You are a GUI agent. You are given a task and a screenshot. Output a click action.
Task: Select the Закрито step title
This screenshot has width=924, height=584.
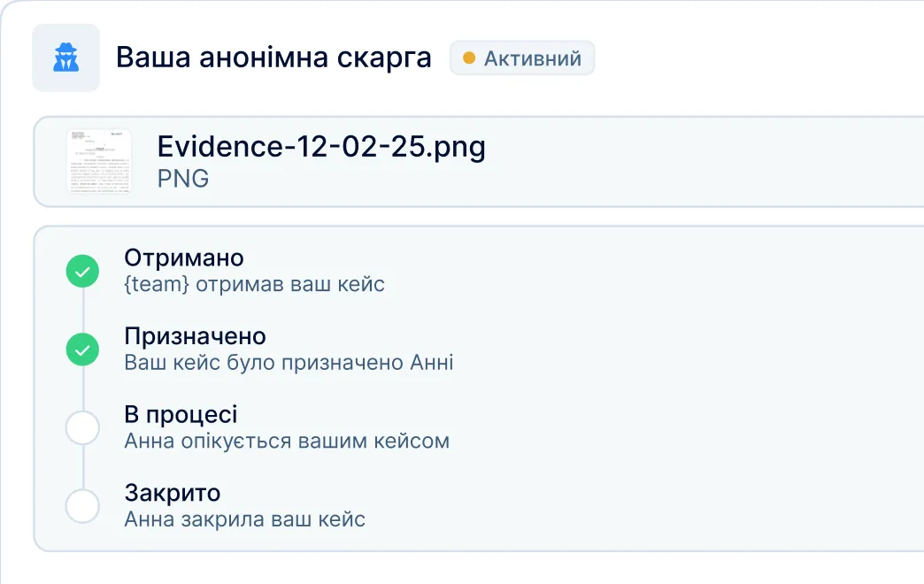[x=173, y=492]
